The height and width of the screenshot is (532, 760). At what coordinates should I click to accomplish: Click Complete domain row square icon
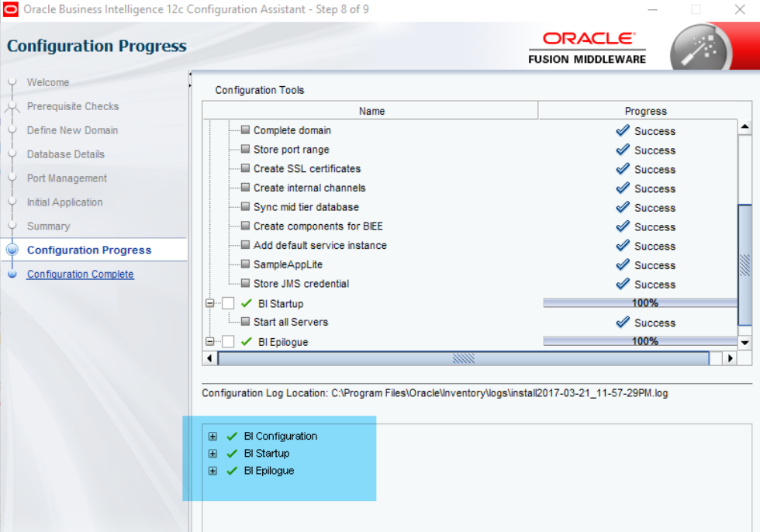coord(245,130)
